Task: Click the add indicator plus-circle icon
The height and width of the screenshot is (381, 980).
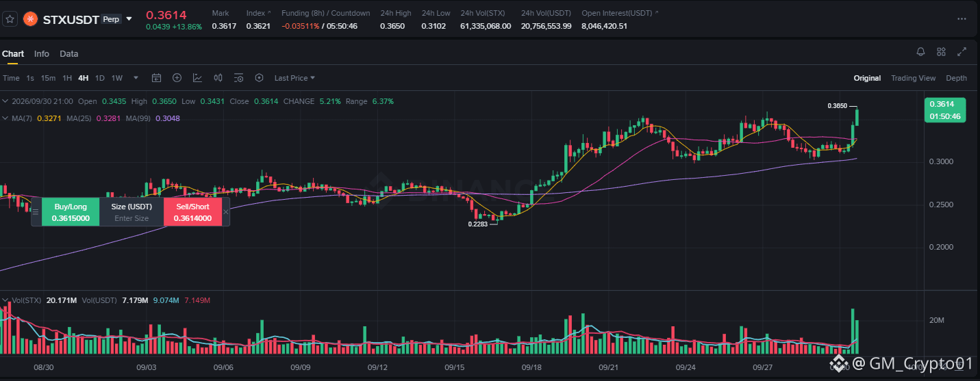Action: tap(177, 78)
